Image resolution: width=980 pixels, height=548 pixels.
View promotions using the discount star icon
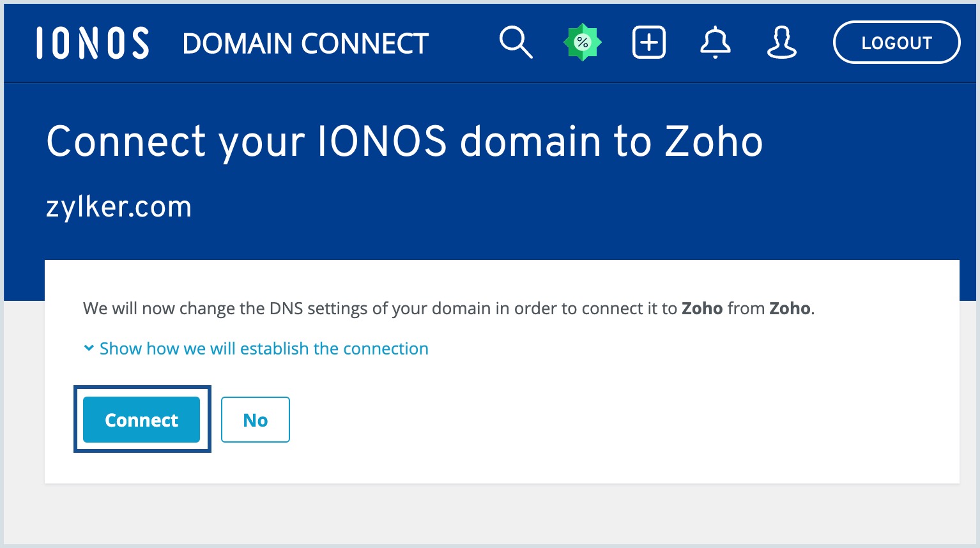(x=582, y=42)
